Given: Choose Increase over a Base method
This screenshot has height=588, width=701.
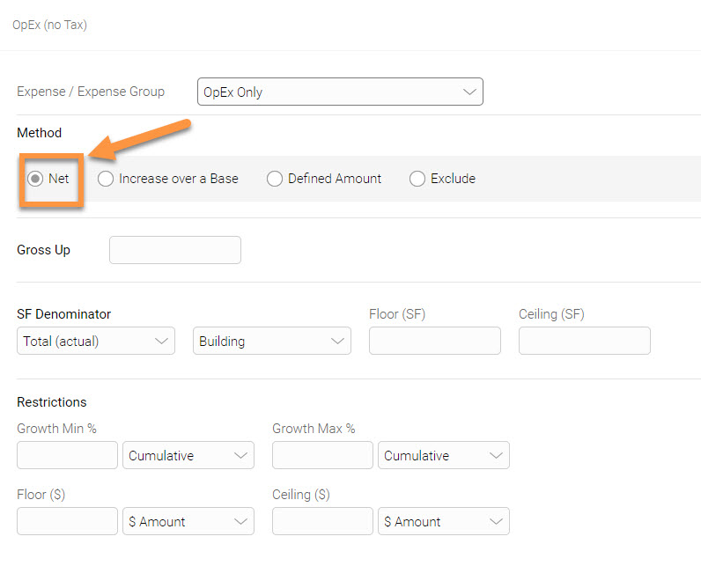Looking at the screenshot, I should (x=106, y=179).
